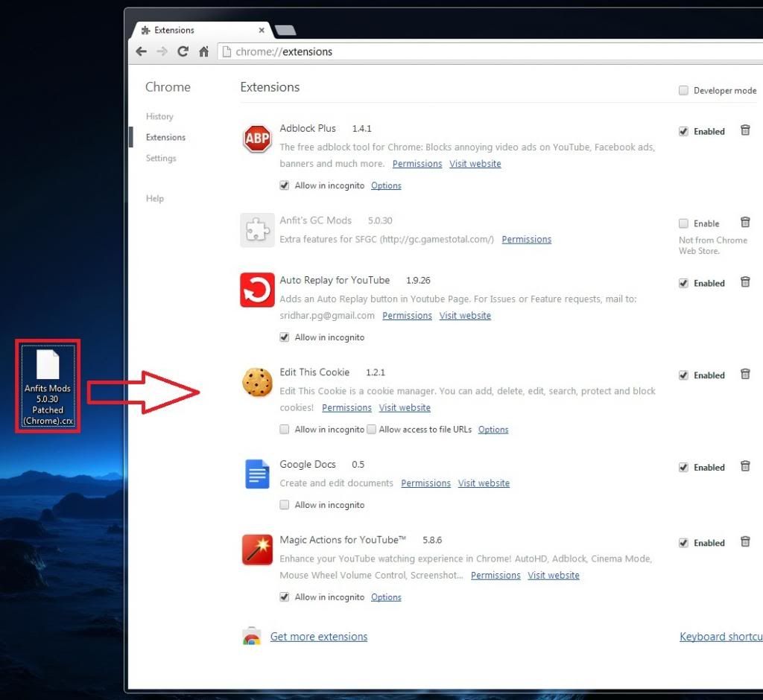Screen dimensions: 763x700
Task: Open Settings in the Chrome sidebar
Action: [x=161, y=158]
